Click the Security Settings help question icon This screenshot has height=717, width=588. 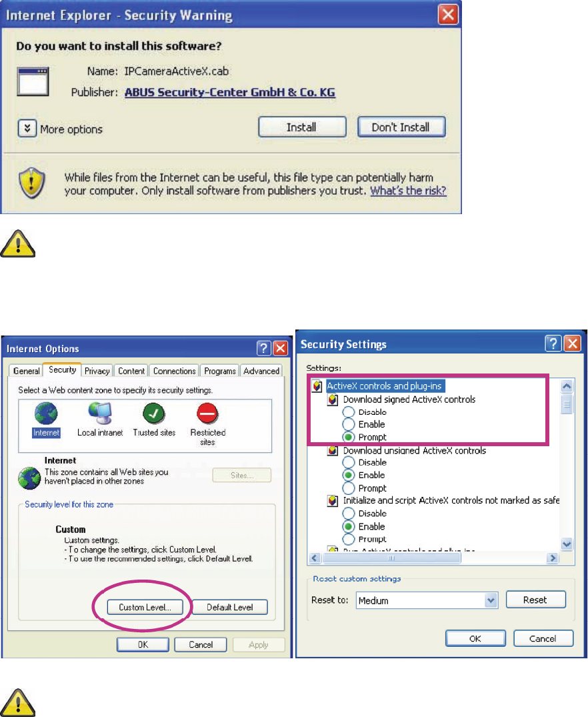(553, 343)
